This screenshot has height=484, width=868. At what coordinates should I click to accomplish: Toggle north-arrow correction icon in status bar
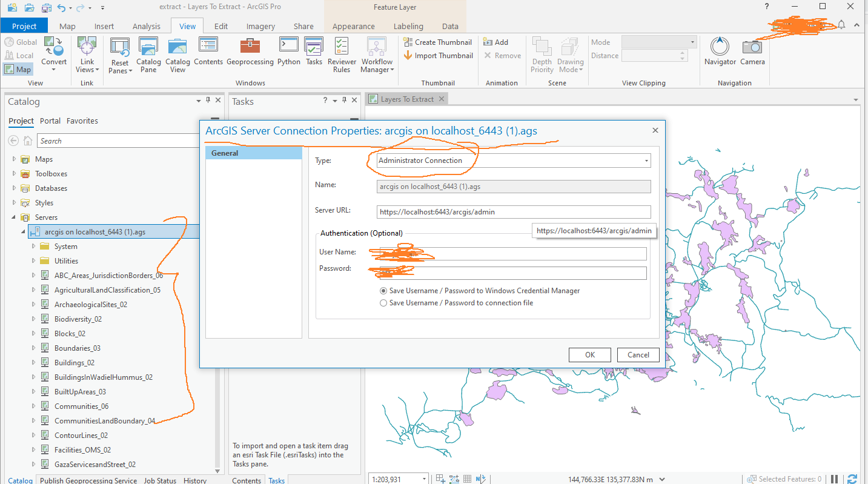481,479
